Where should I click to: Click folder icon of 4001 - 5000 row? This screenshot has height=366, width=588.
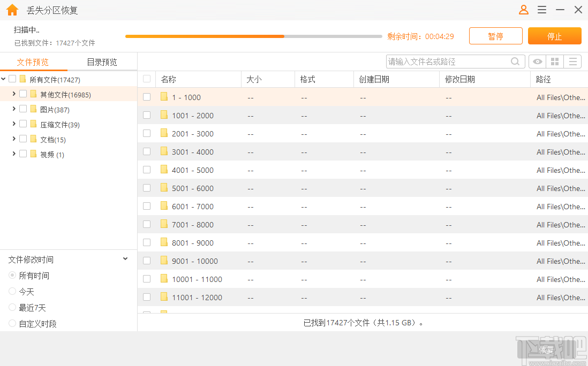tap(164, 170)
